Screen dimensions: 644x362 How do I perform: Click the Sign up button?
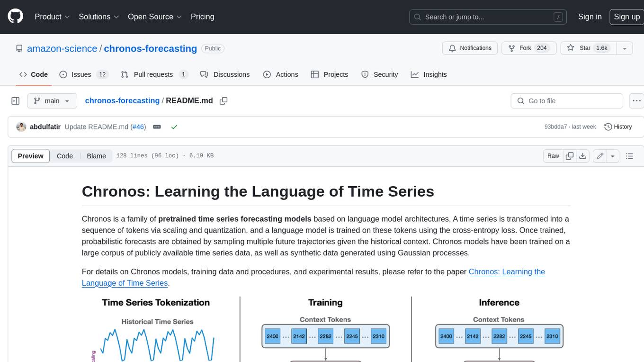[x=626, y=17]
